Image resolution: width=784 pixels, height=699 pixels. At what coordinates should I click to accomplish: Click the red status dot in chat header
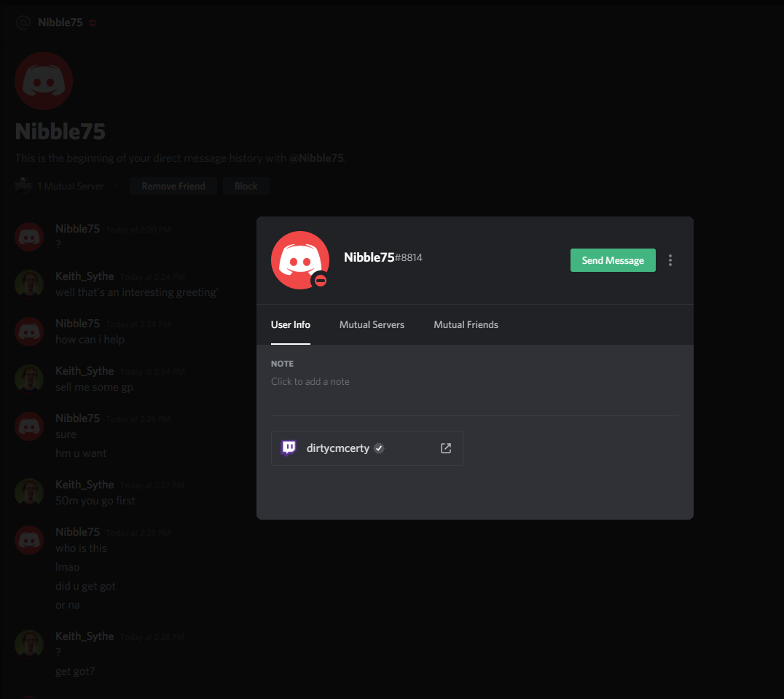(x=93, y=23)
